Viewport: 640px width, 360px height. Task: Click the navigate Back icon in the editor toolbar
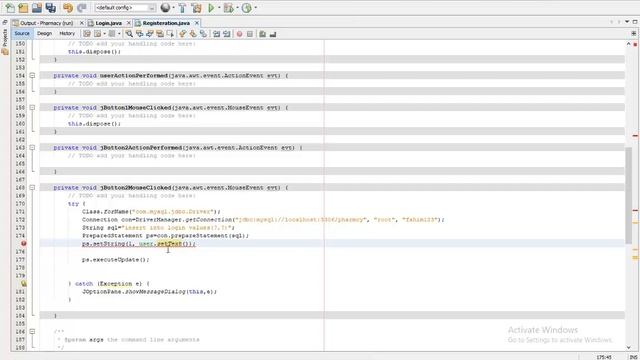click(98, 34)
